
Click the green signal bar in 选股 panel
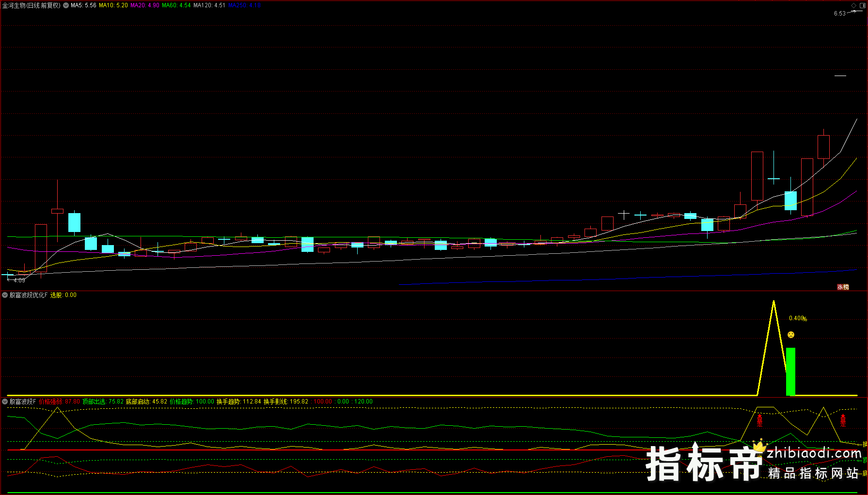click(x=790, y=371)
